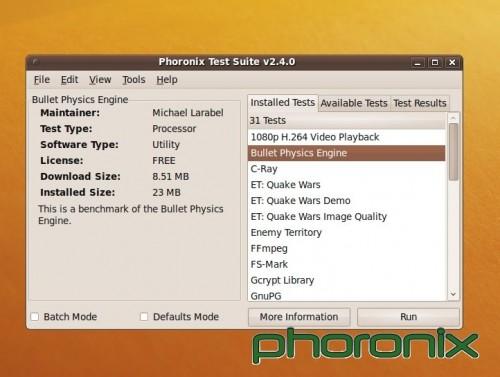This screenshot has height=377, width=500.
Task: Maximize the Phoronix Test Suite window
Action: (435, 62)
